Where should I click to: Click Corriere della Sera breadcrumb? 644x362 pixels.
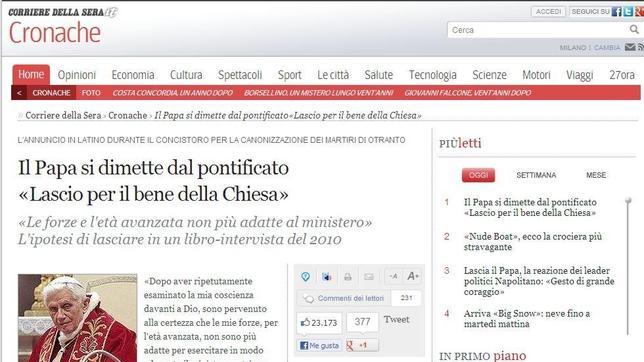coord(63,115)
